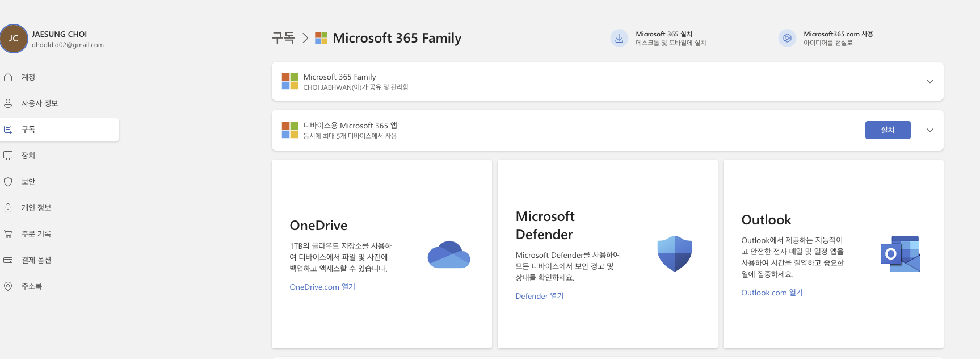Click the Copilot icon for Microsoft365.com 사용
980x359 pixels.
787,38
